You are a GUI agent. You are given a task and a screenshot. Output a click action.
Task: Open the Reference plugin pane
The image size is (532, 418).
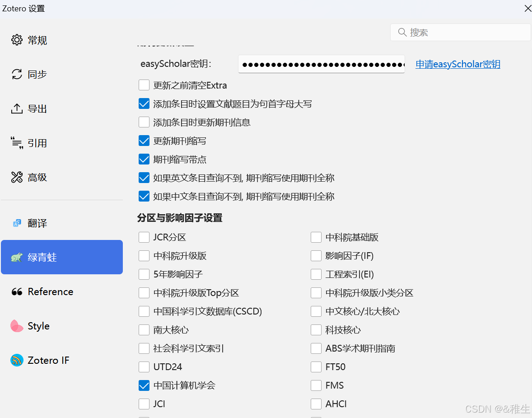(x=62, y=291)
